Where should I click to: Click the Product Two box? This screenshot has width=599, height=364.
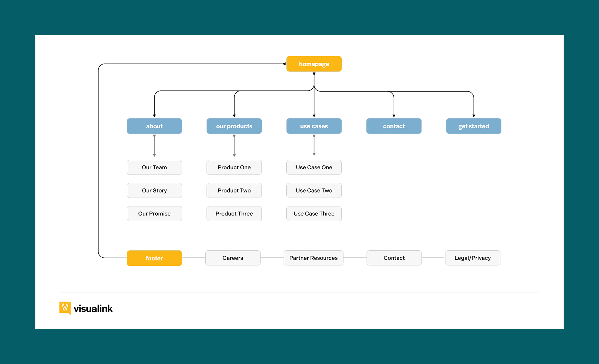[x=234, y=190]
